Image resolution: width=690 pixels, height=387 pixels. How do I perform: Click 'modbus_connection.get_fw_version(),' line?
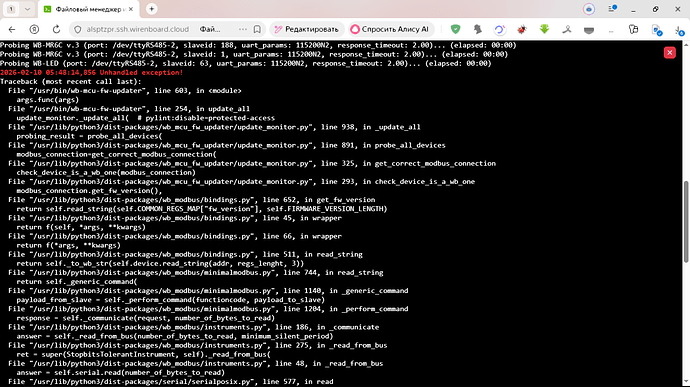pos(89,191)
